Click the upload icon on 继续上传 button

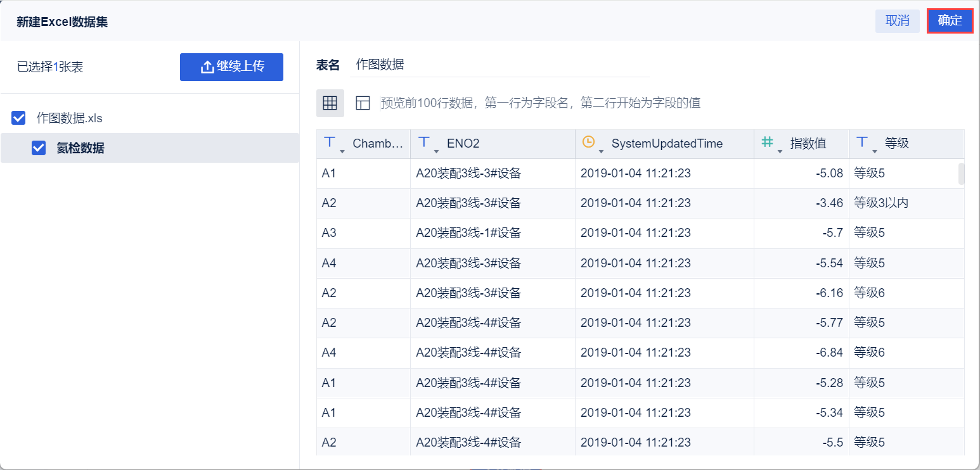point(207,67)
